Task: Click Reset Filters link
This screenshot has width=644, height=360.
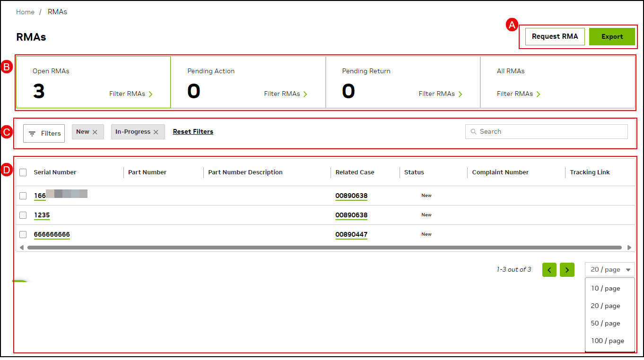Action: [193, 132]
